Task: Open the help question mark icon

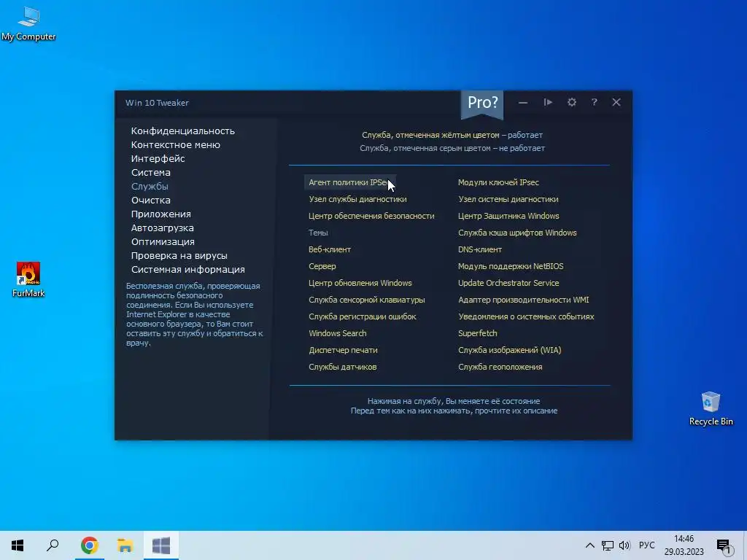Action: point(594,102)
